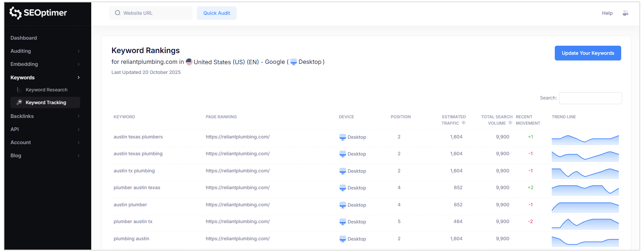This screenshot has width=644, height=252.
Task: Click the magnifier icon in Website URL field
Action: (117, 13)
